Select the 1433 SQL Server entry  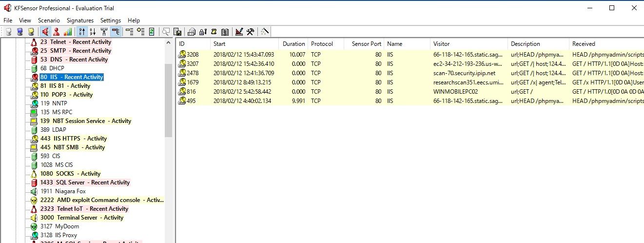point(85,182)
